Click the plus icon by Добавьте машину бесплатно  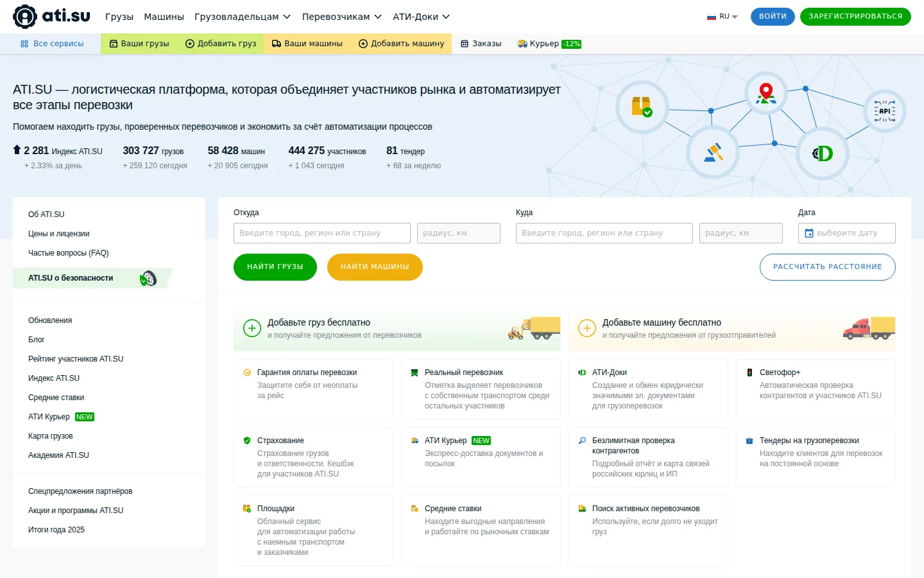pos(587,328)
